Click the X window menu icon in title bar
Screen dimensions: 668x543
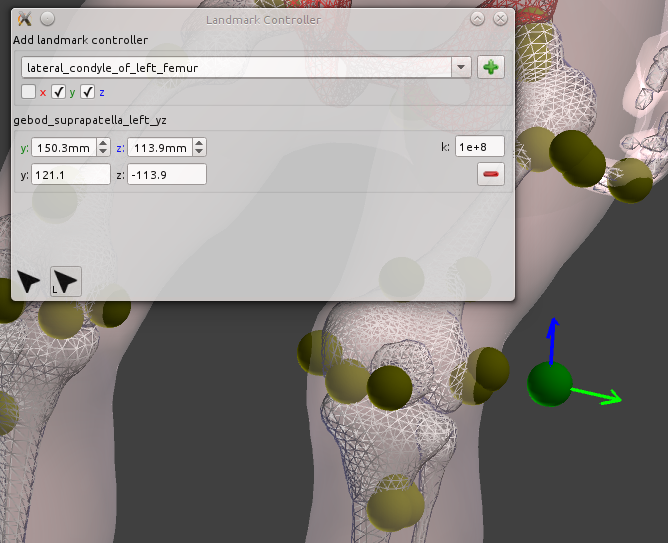point(24,19)
